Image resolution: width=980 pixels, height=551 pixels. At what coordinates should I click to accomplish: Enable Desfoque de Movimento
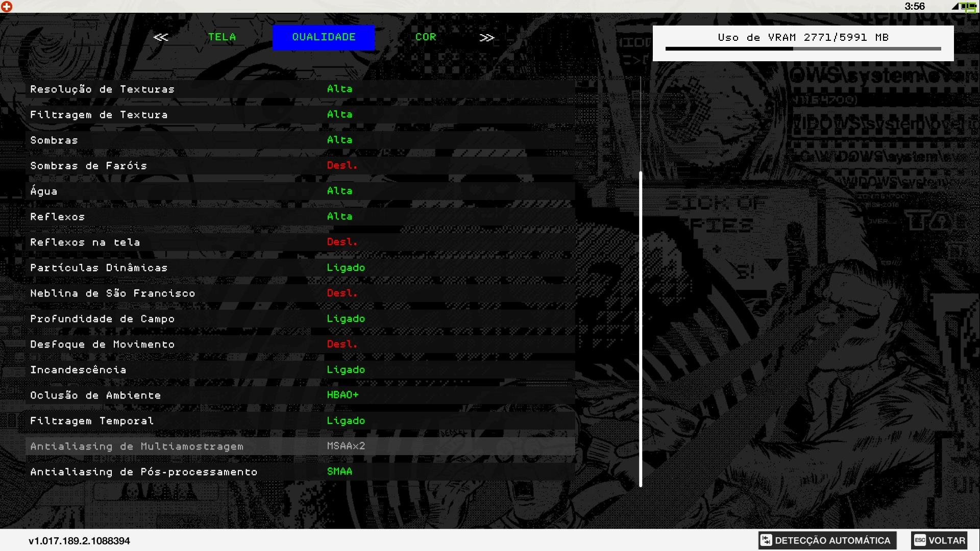click(300, 344)
